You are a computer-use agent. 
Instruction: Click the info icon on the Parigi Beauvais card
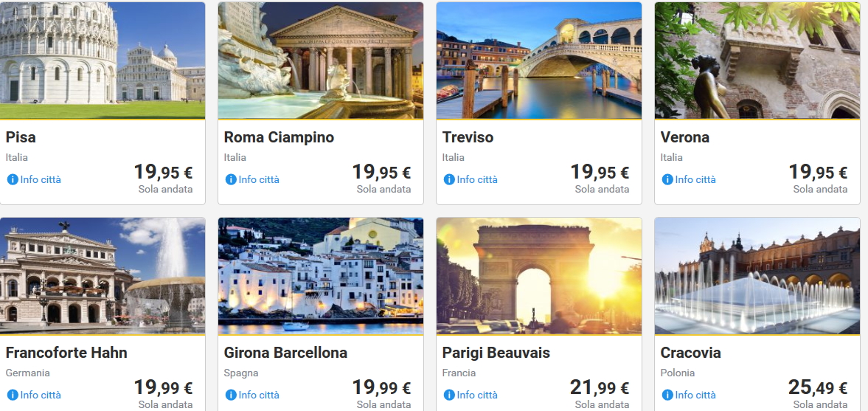449,395
